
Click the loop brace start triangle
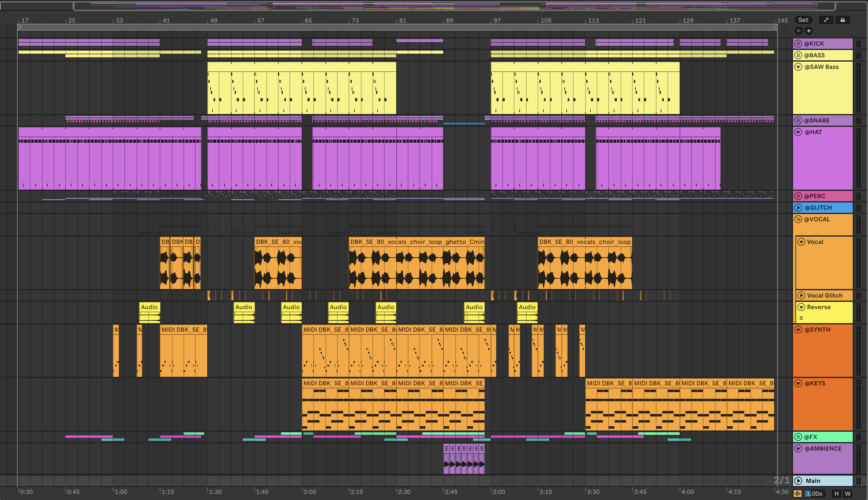pyautogui.click(x=20, y=27)
